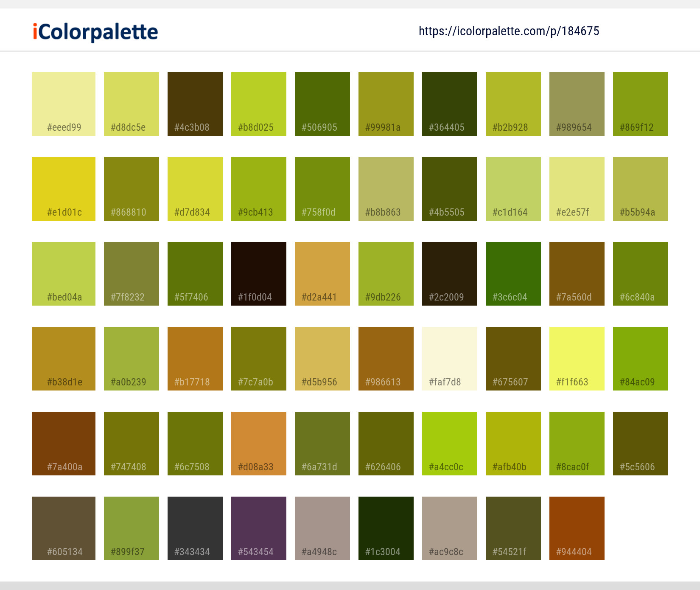Choose the #faf7d8 cream swatch

450,359
